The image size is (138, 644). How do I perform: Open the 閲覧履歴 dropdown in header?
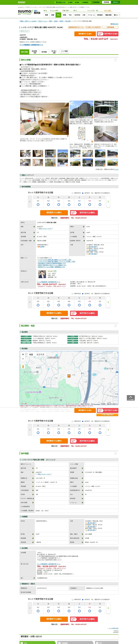click(97, 2)
